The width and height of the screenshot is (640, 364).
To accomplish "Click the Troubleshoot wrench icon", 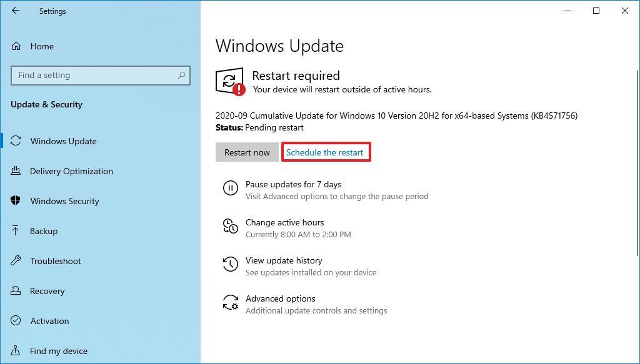I will 16,260.
